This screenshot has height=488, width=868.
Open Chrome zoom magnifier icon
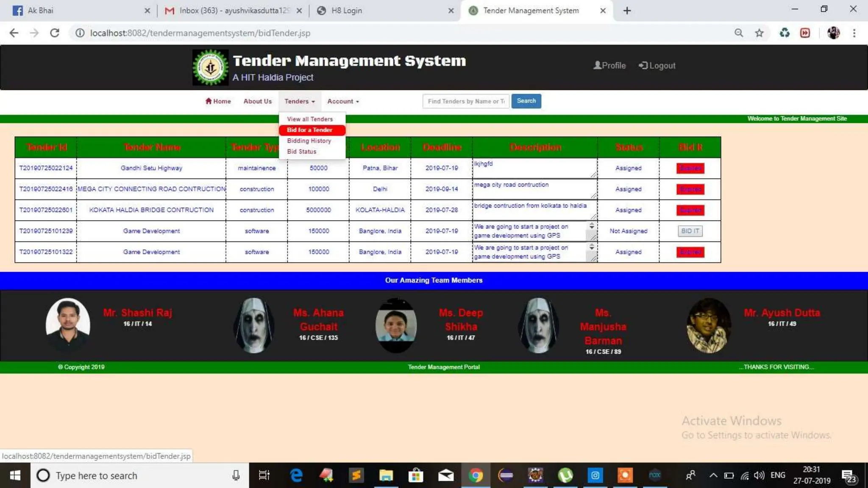(739, 33)
